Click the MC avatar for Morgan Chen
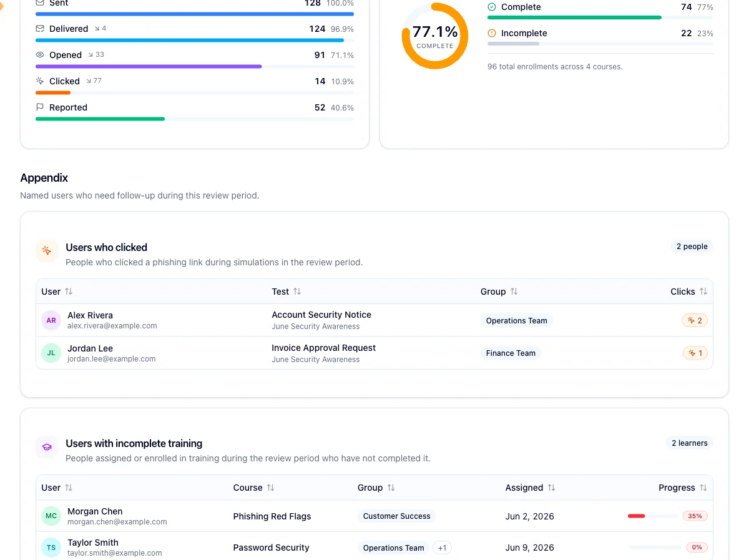 coord(51,516)
